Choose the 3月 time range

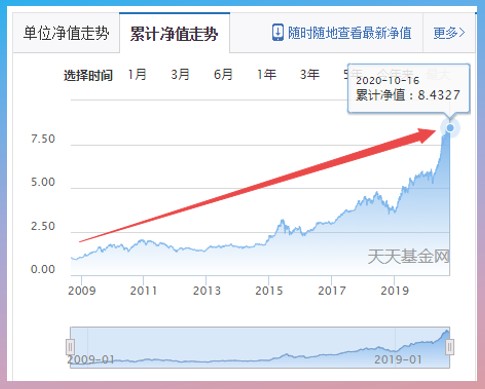(x=180, y=74)
